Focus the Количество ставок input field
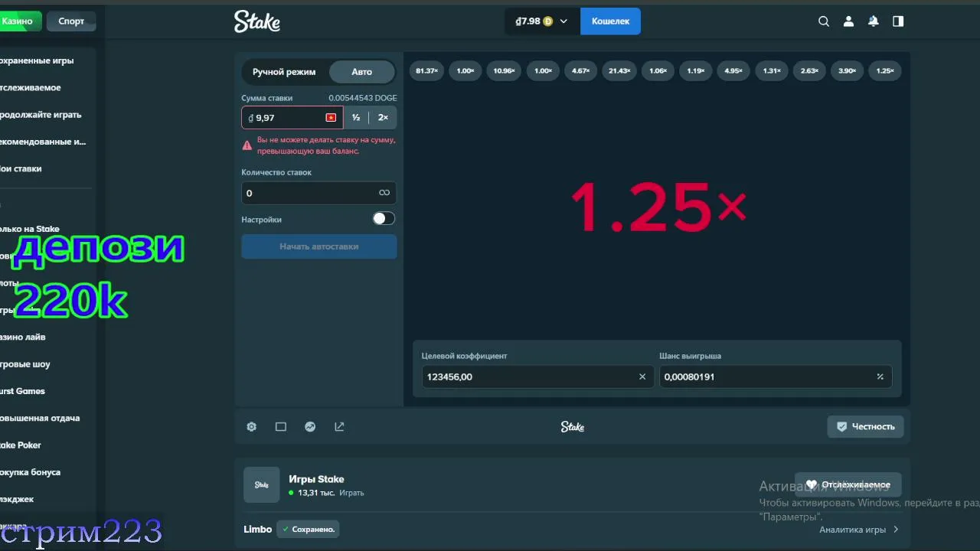Viewport: 980px width, 551px height. (x=319, y=193)
